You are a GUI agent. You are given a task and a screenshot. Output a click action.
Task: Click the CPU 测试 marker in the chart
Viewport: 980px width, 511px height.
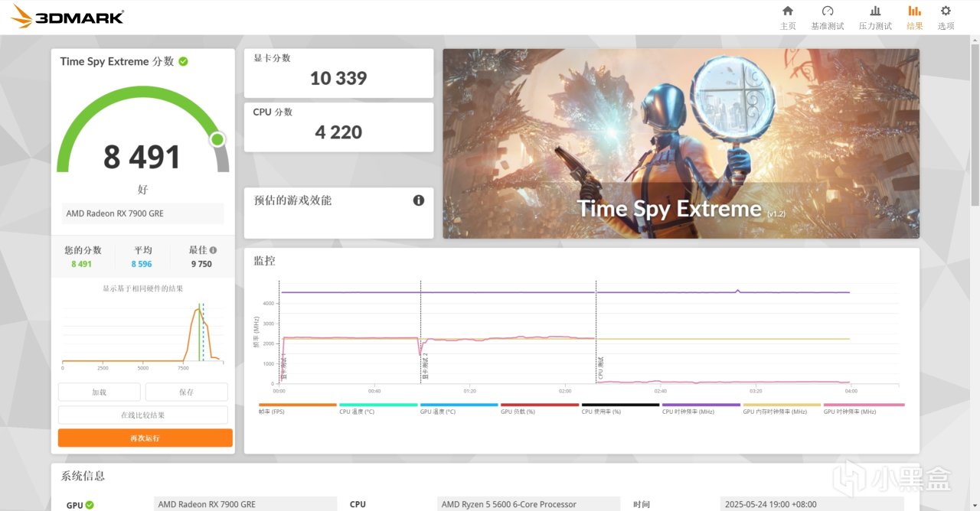(x=601, y=369)
